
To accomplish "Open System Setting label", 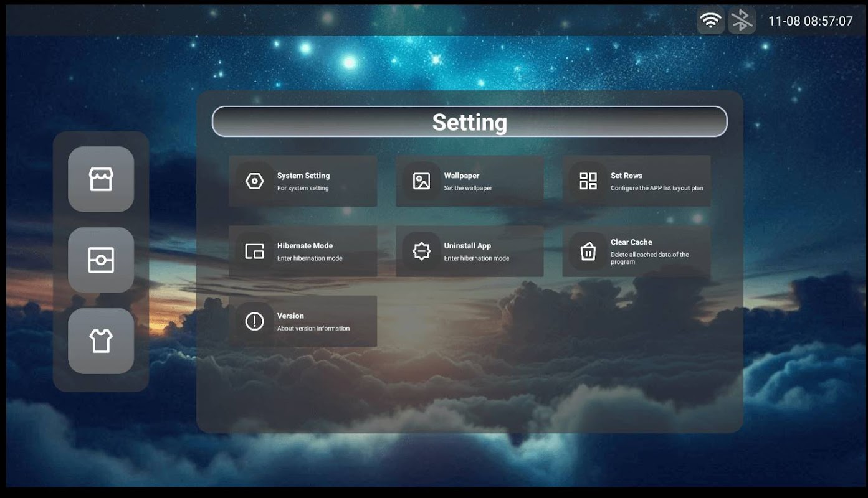I will coord(303,176).
